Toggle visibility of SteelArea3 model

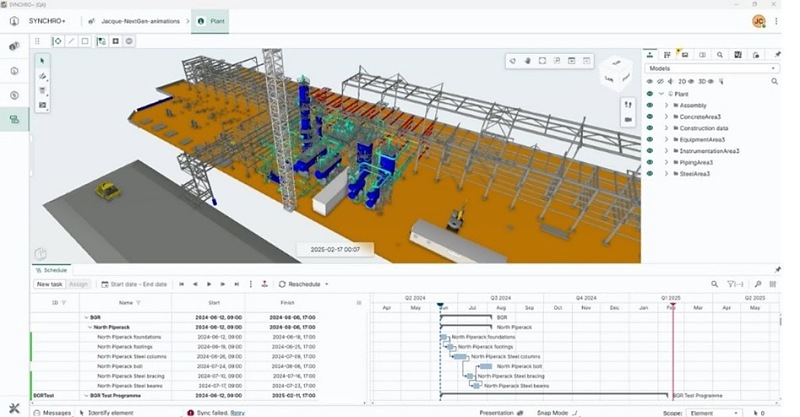click(650, 174)
